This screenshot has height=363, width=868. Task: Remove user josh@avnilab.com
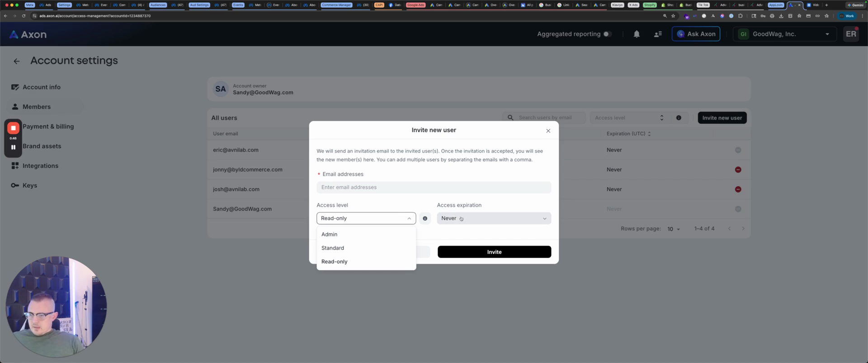click(x=738, y=190)
